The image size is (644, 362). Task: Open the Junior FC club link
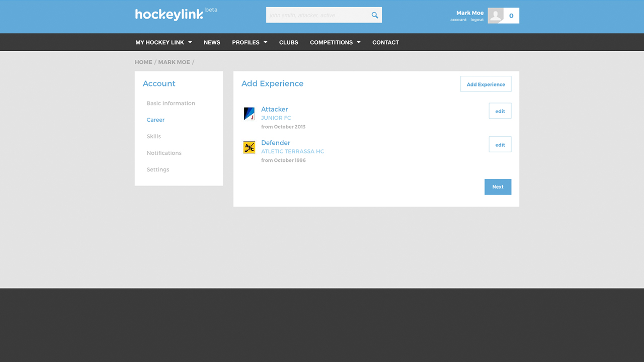pos(276,118)
